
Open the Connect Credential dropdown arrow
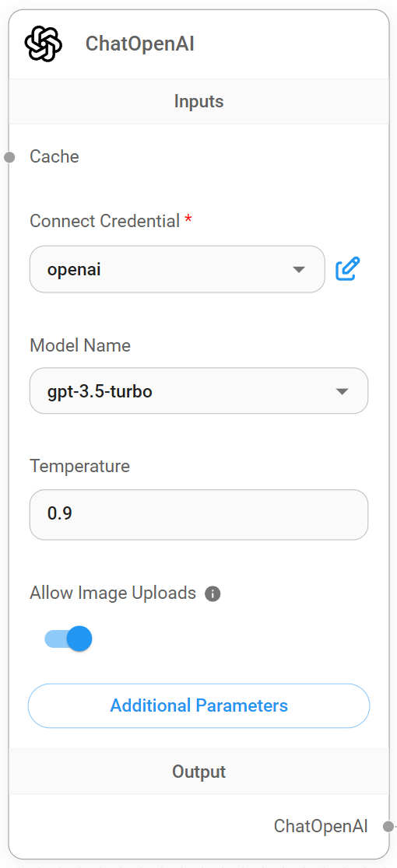298,270
